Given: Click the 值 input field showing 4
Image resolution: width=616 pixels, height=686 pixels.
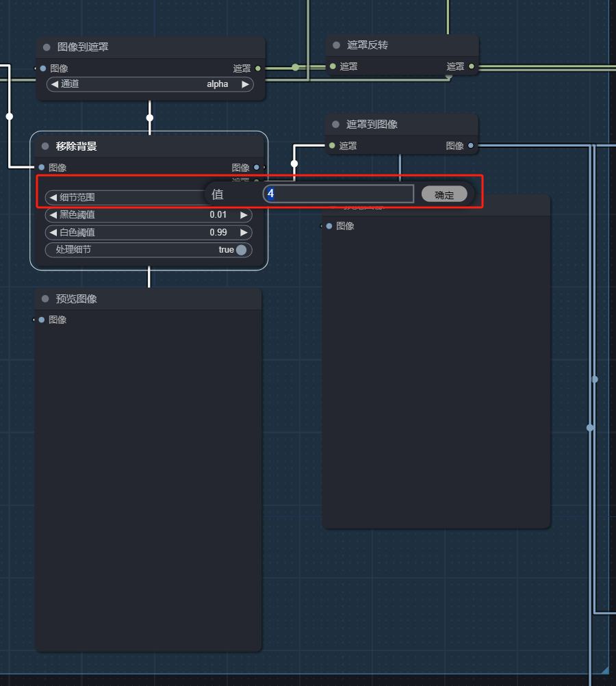Looking at the screenshot, I should pos(339,194).
